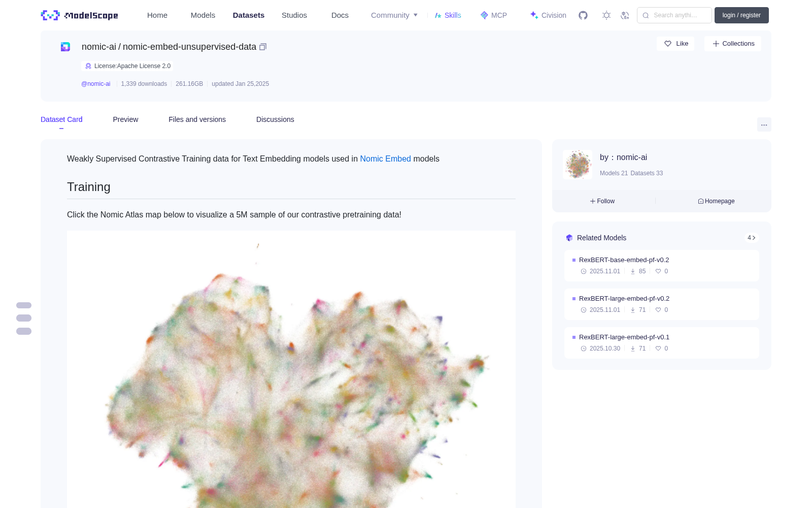Click the MCP diamond icon

tap(484, 15)
